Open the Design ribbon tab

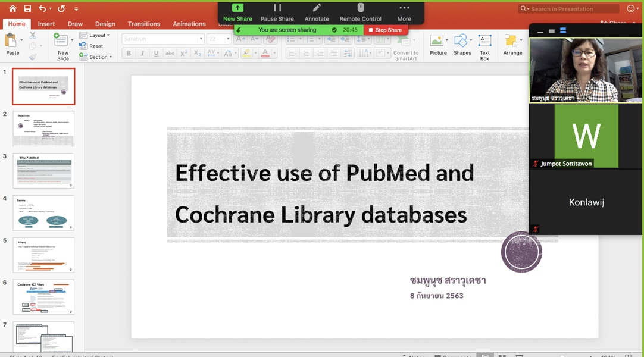coord(105,24)
